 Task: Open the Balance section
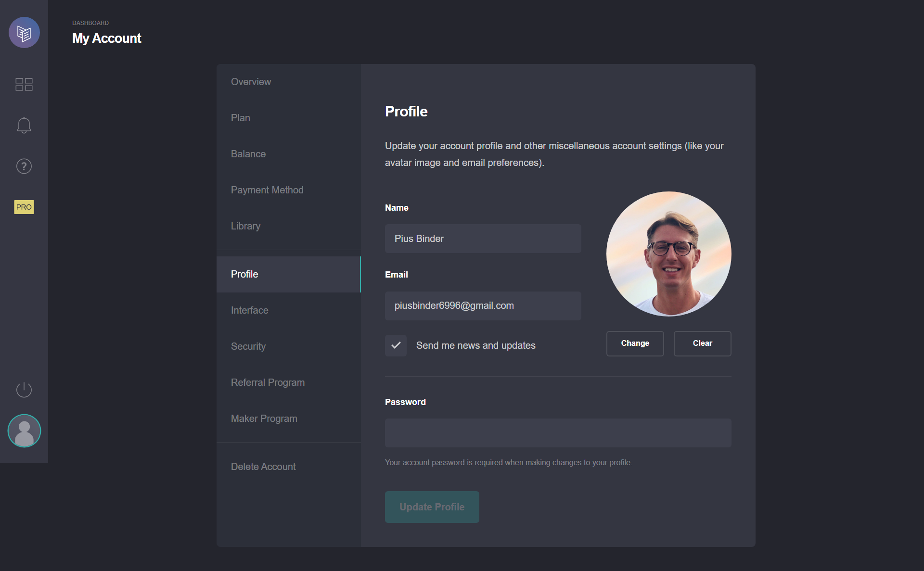[x=289, y=154]
